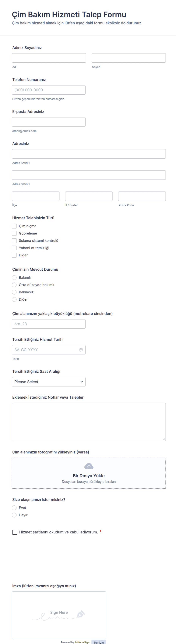The image size is (176, 644).
Task: Select Hayır radio button
Action: pos(14,515)
